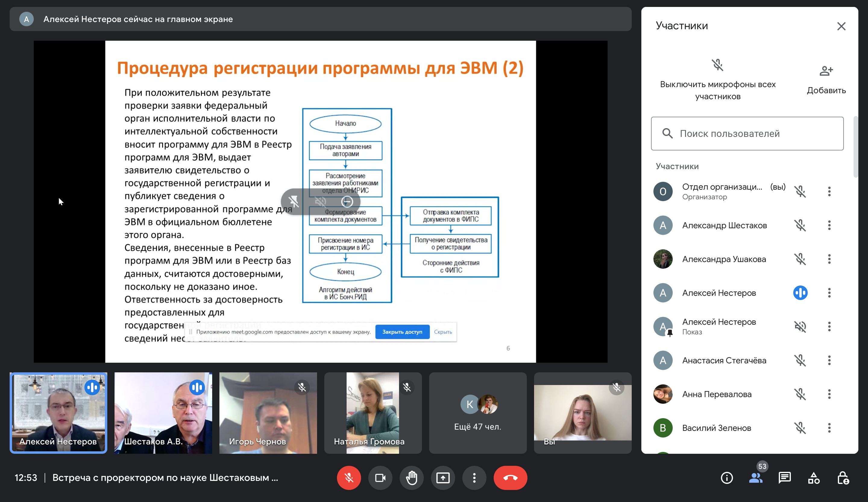868x502 pixels.
Task: Open the meeting details info icon
Action: pos(727,478)
